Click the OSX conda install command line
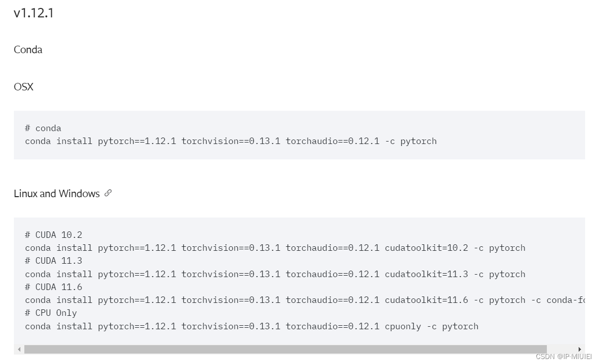Screen dimensions: 599x364 pyautogui.click(x=231, y=141)
